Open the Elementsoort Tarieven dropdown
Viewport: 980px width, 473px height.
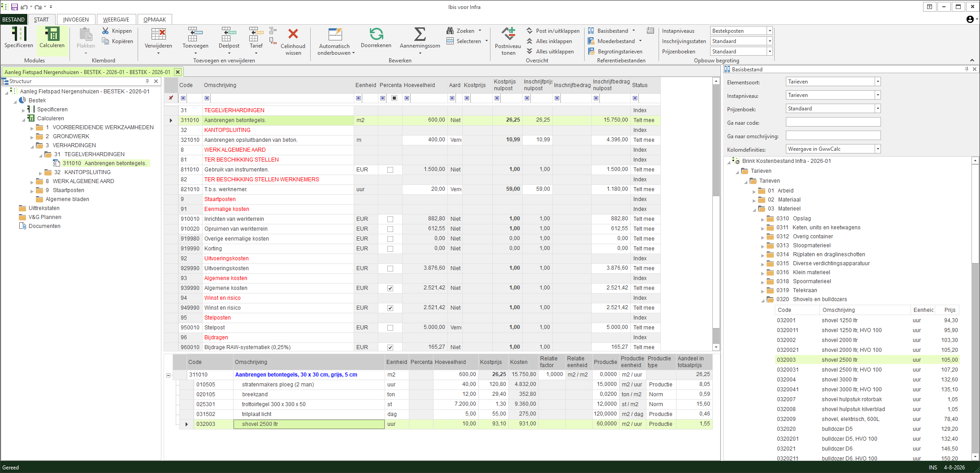(877, 82)
